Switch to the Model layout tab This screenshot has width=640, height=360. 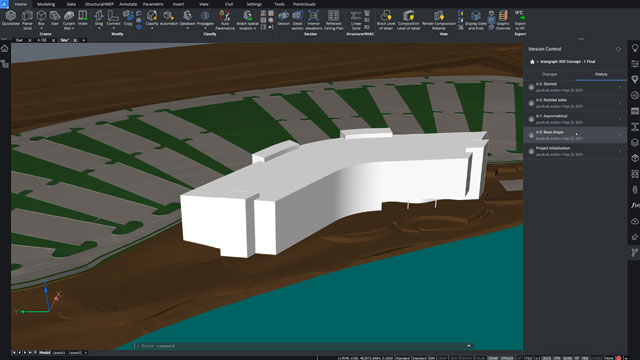coord(44,353)
